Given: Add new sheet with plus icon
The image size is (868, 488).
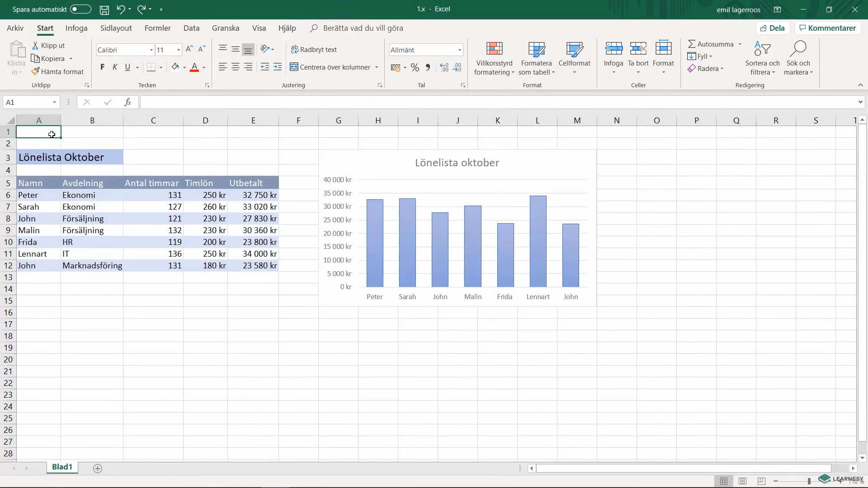Looking at the screenshot, I should click(x=98, y=469).
